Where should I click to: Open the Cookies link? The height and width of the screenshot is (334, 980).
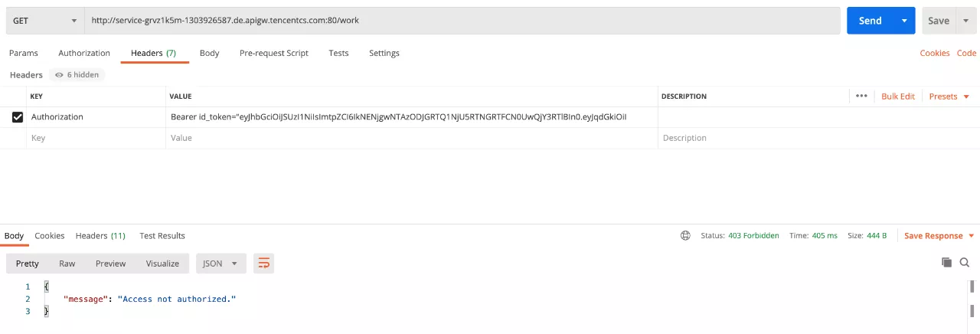click(x=934, y=53)
